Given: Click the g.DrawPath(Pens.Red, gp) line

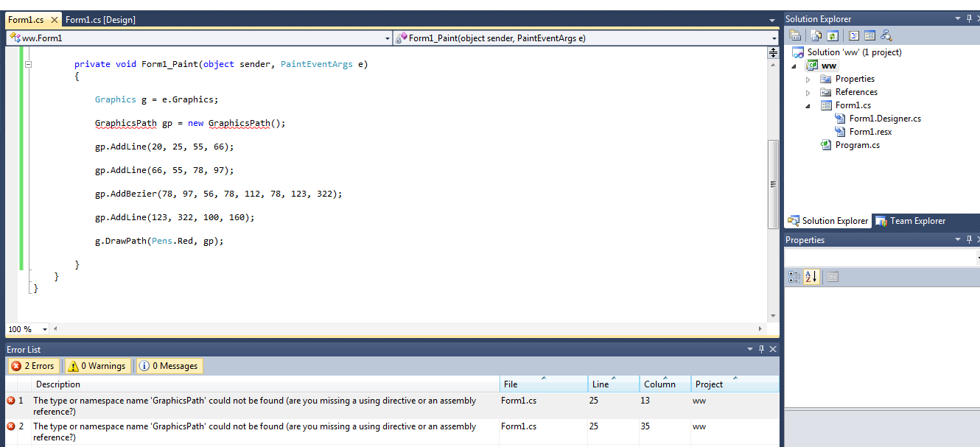Looking at the screenshot, I should tap(159, 241).
